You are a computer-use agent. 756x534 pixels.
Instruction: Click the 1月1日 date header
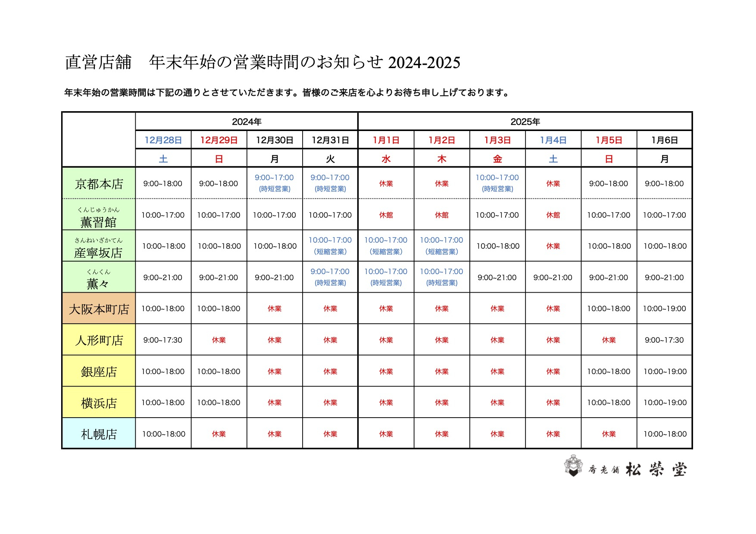(x=386, y=140)
